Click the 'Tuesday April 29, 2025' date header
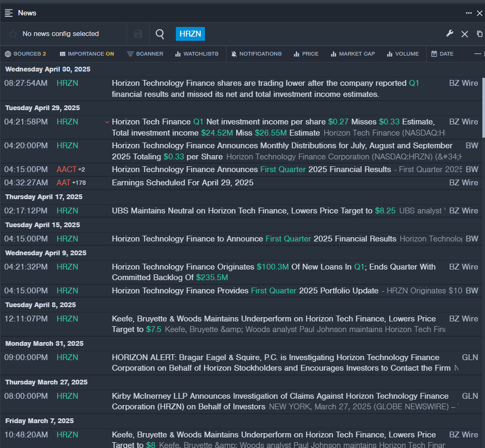 click(43, 108)
